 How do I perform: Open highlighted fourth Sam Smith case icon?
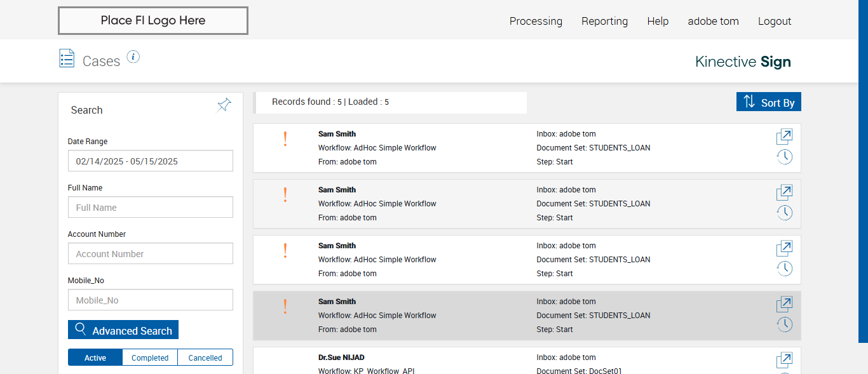click(x=784, y=304)
